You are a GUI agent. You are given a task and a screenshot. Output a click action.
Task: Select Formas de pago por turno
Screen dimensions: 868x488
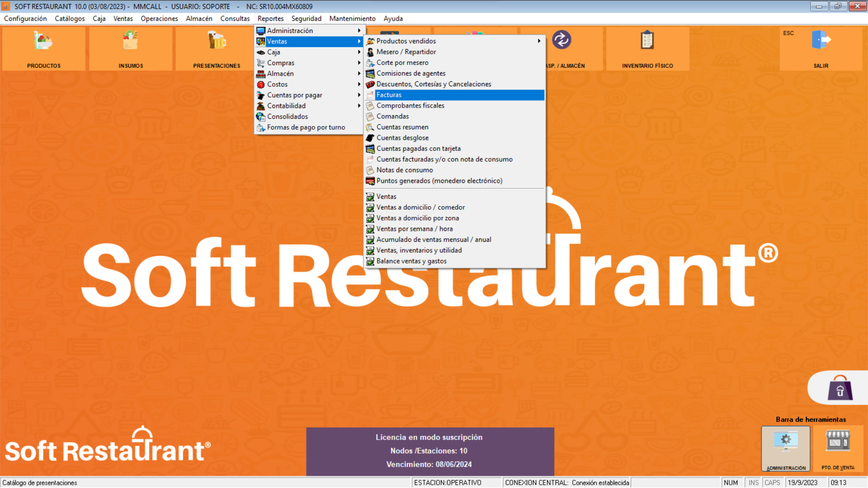click(309, 127)
